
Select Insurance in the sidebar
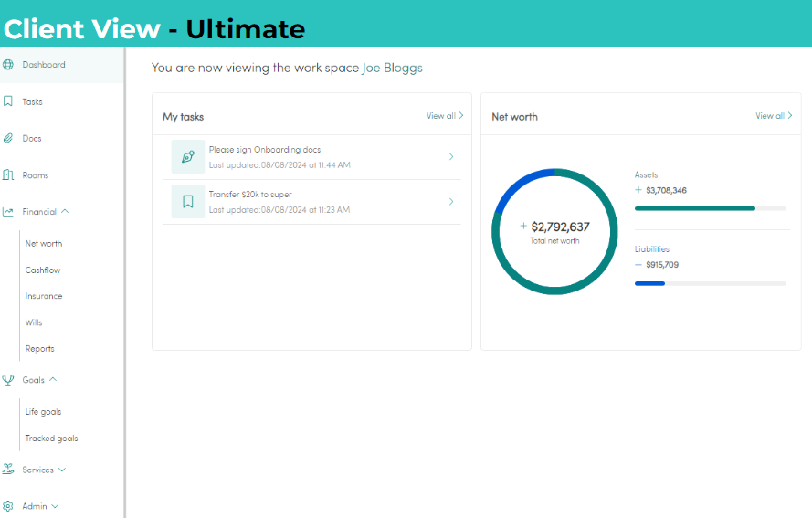(x=44, y=296)
